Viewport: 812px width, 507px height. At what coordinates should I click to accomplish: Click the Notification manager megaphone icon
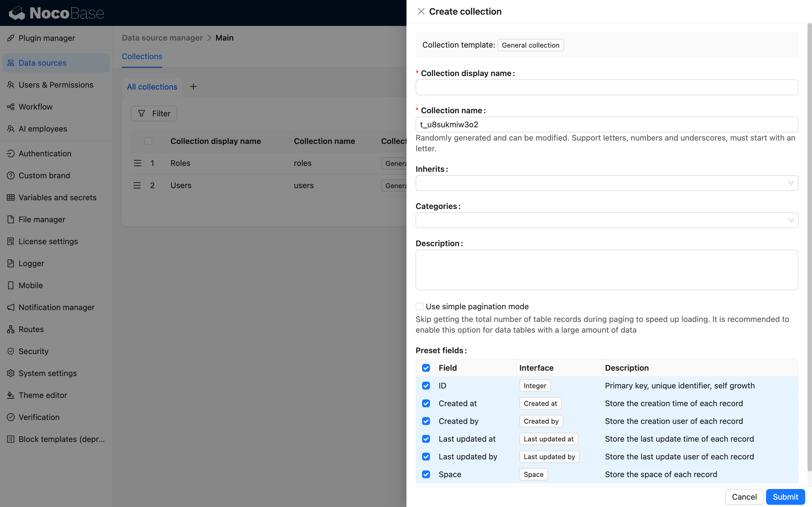pyautogui.click(x=11, y=307)
